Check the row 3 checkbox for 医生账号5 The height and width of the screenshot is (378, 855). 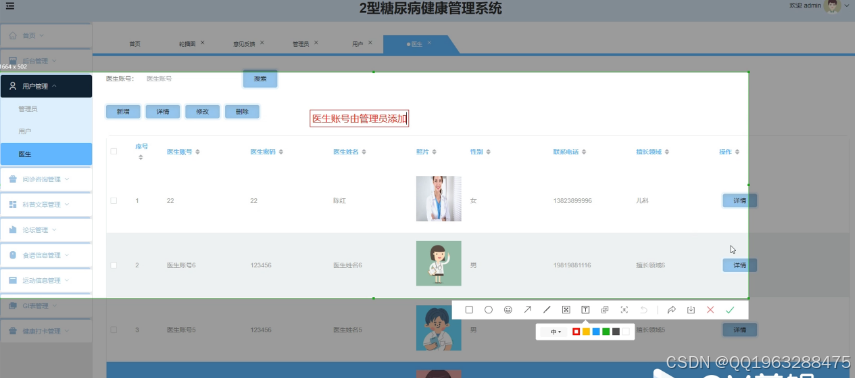click(113, 329)
